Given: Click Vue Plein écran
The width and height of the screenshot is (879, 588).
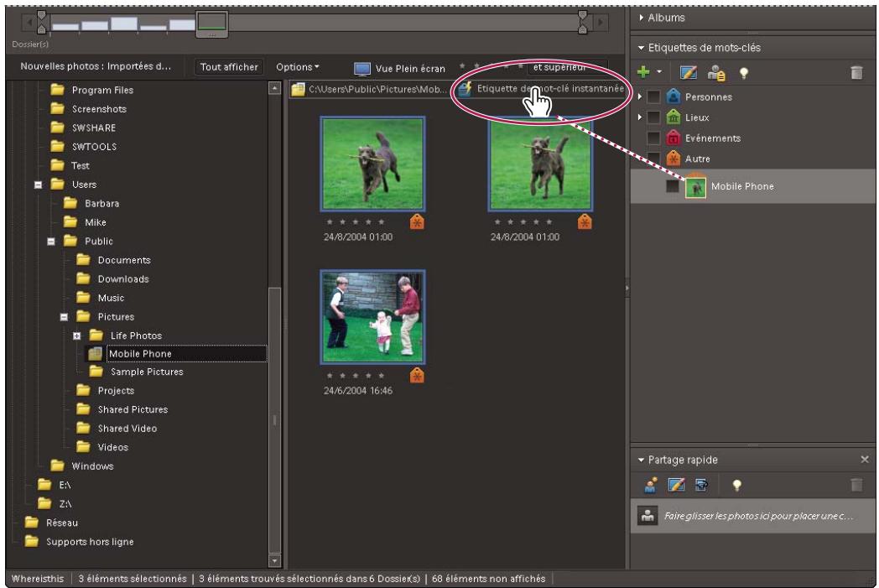Looking at the screenshot, I should (410, 69).
